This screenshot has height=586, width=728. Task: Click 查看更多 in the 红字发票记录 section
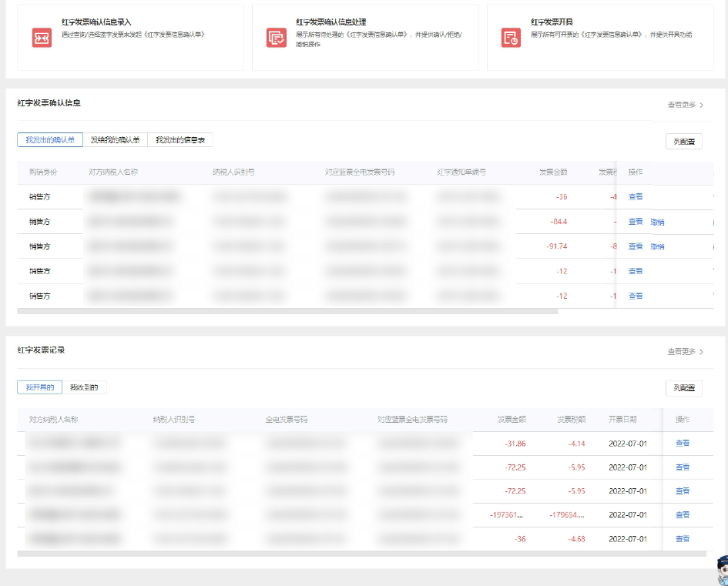686,352
